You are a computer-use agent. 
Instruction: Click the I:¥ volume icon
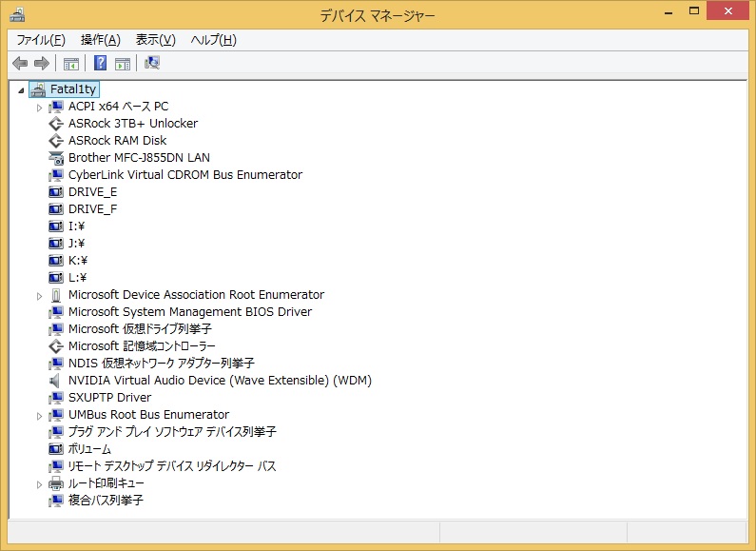click(56, 226)
